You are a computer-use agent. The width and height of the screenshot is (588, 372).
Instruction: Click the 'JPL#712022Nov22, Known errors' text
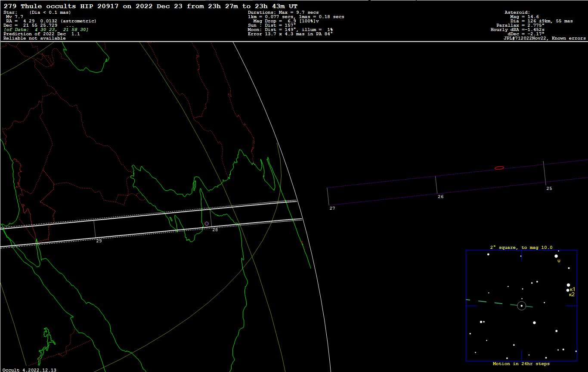545,38
